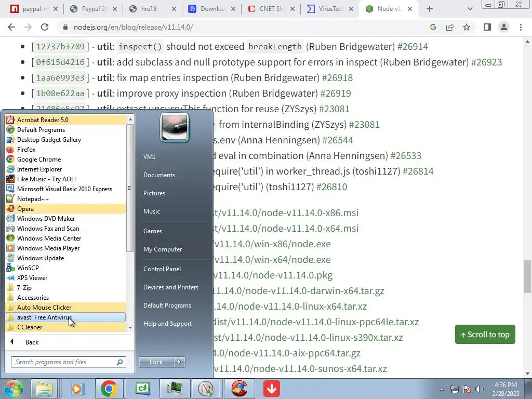The image size is (532, 399).
Task: Open Chrome's three-dot menu
Action: [521, 27]
